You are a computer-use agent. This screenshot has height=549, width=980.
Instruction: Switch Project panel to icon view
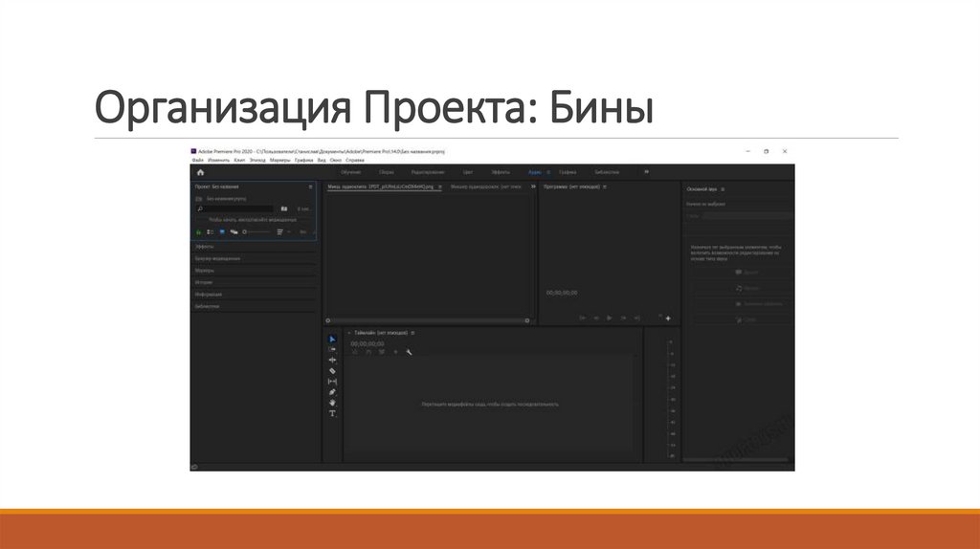pyautogui.click(x=222, y=231)
